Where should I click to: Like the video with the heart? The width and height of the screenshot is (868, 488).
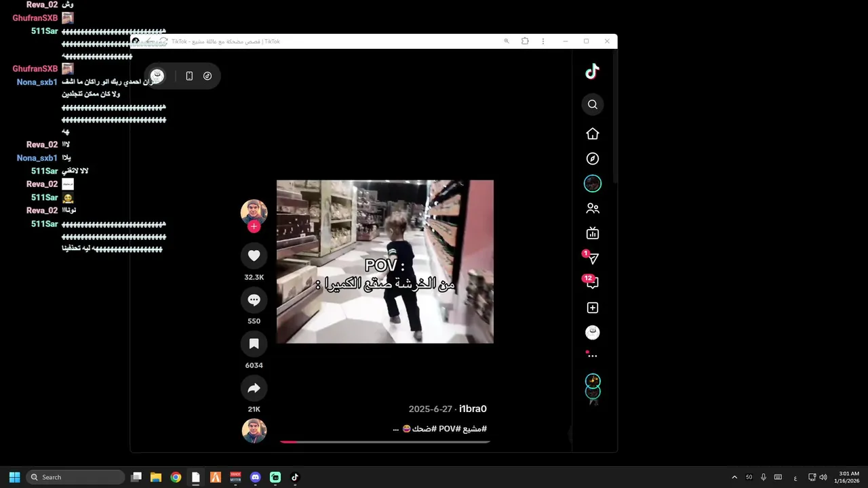click(x=254, y=256)
